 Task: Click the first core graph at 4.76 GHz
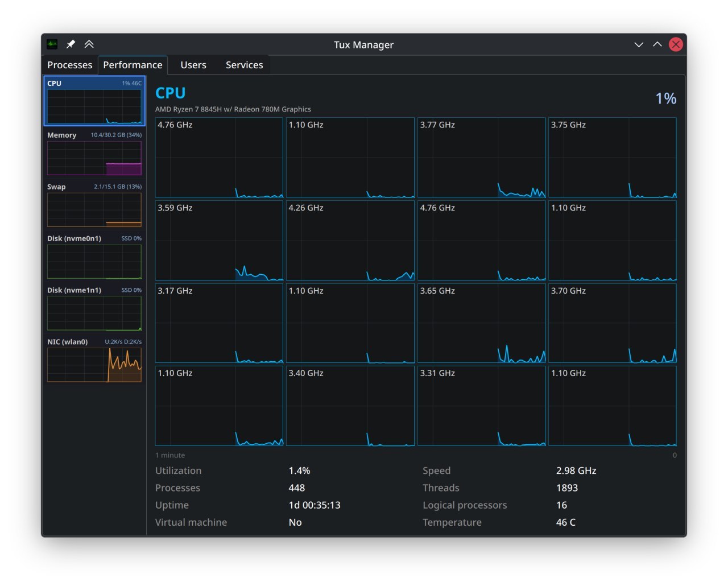coord(219,158)
